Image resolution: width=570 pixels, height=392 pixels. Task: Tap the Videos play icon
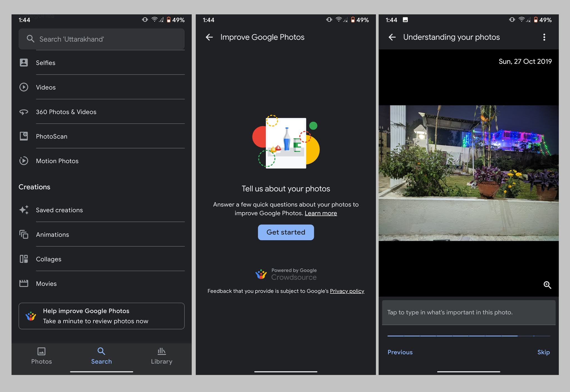point(24,87)
